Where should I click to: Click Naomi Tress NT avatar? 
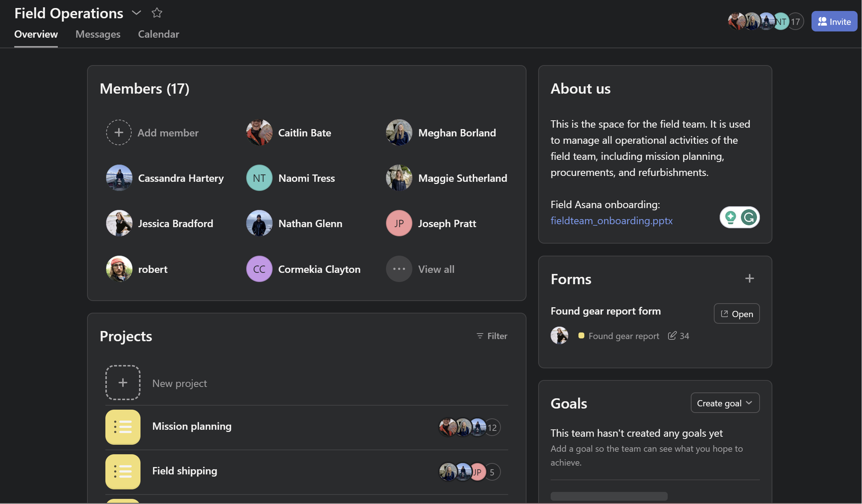coord(259,178)
